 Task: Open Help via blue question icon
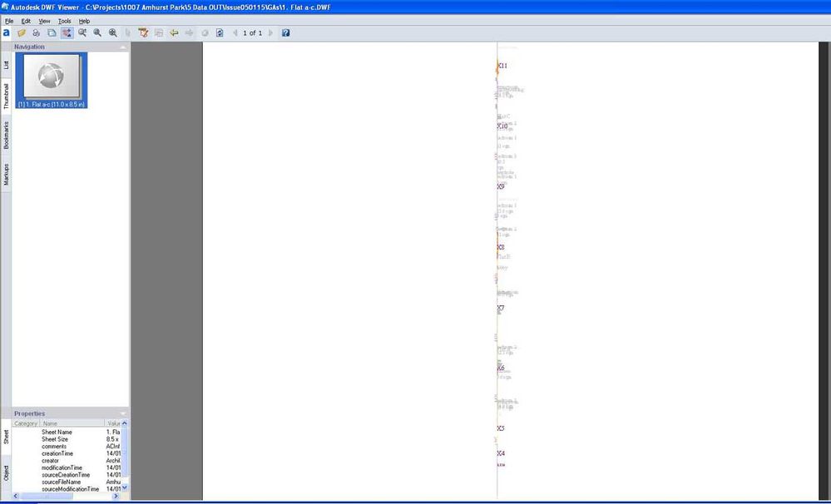[285, 33]
